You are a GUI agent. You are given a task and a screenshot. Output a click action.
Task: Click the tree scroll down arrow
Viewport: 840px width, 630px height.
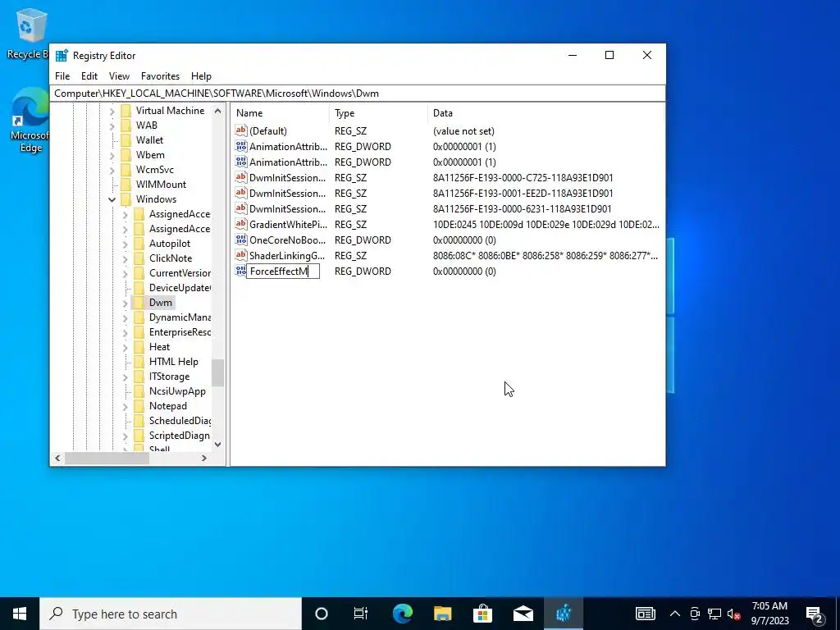click(217, 444)
